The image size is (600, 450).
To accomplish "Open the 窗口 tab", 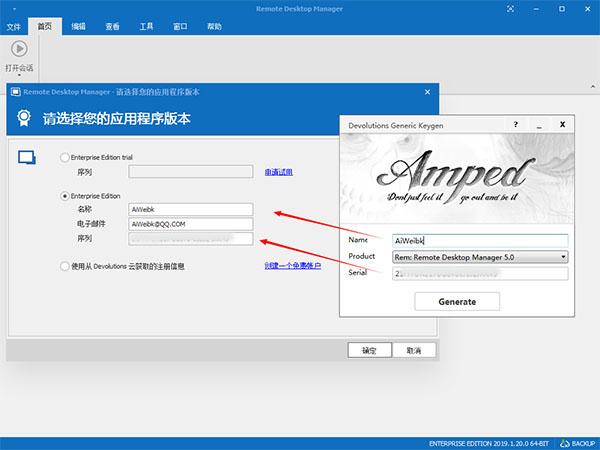I will (180, 26).
